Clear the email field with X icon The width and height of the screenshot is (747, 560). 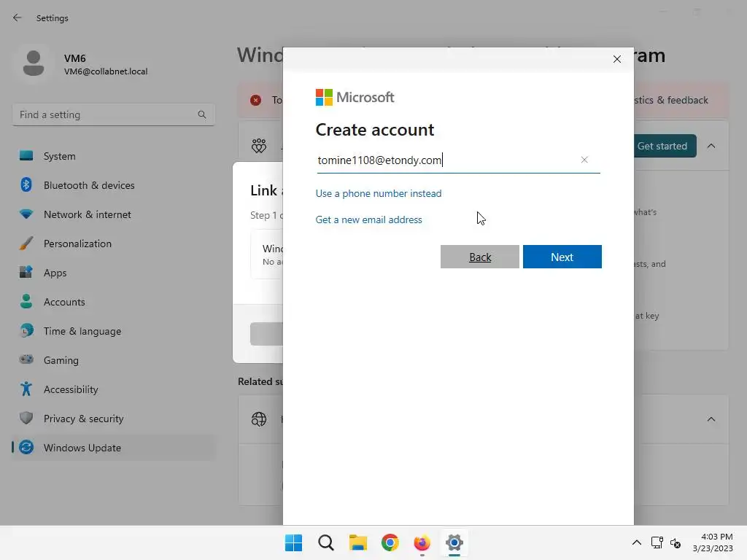click(584, 160)
